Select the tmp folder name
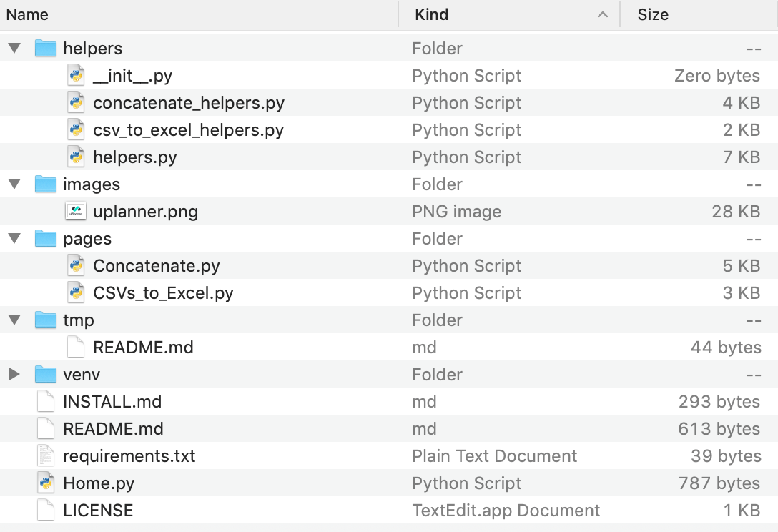Screen dimensions: 778x532 (79, 320)
